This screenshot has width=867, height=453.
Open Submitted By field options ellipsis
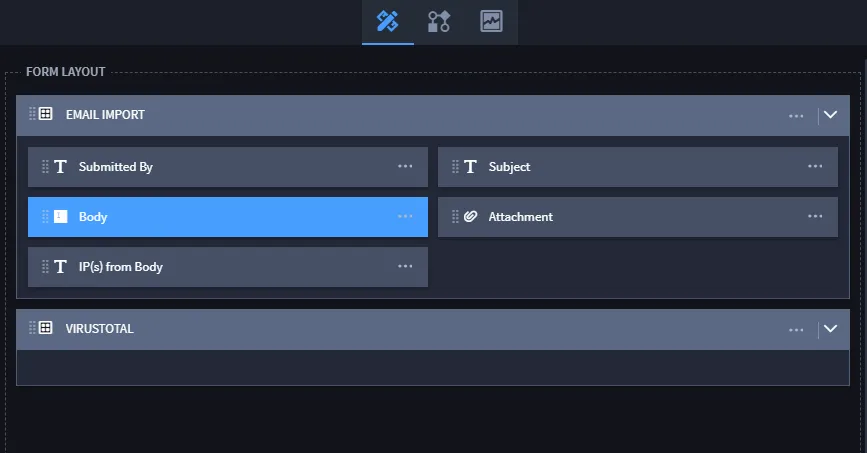(405, 166)
